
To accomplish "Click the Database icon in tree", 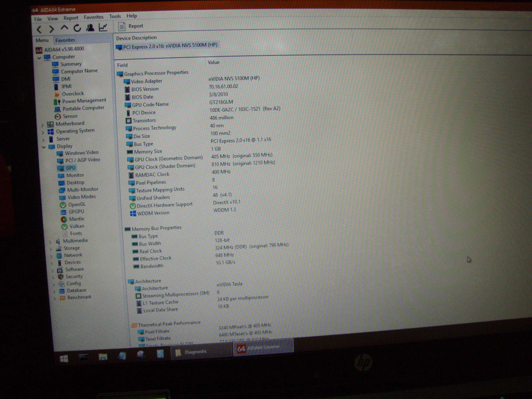I will click(x=62, y=291).
